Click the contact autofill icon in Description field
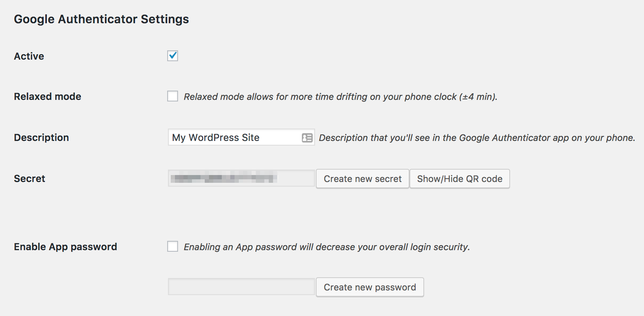The image size is (644, 316). click(x=307, y=138)
